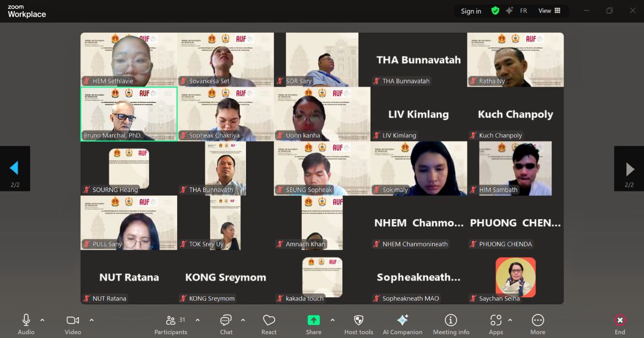Screen dimensions: 644x338
Task: Open the More options menu
Action: tap(537, 324)
